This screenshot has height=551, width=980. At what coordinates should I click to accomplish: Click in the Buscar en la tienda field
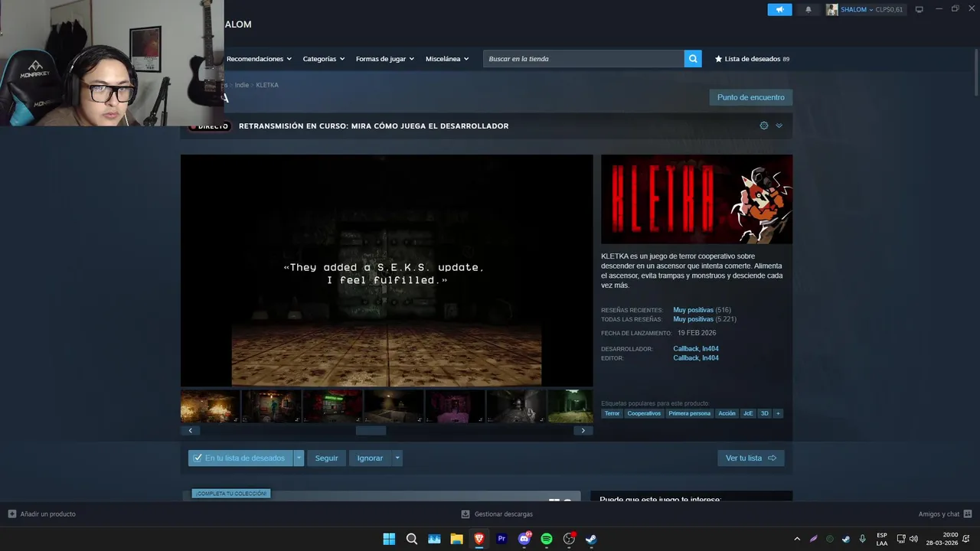(583, 59)
